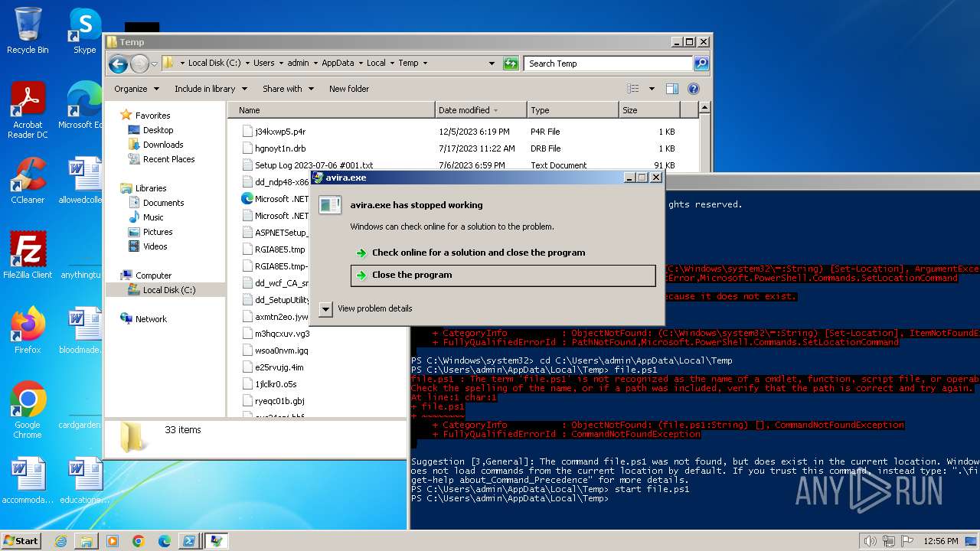
Task: Click the search magnifier in Temp window
Action: [x=701, y=64]
